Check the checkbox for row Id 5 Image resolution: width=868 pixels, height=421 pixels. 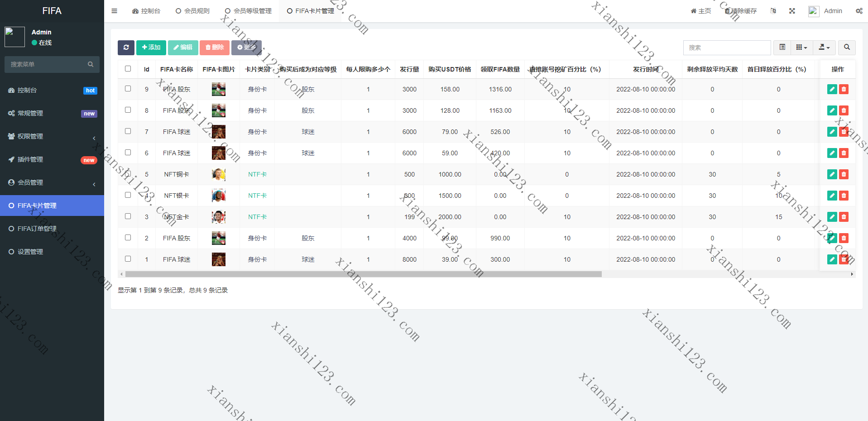(x=128, y=174)
